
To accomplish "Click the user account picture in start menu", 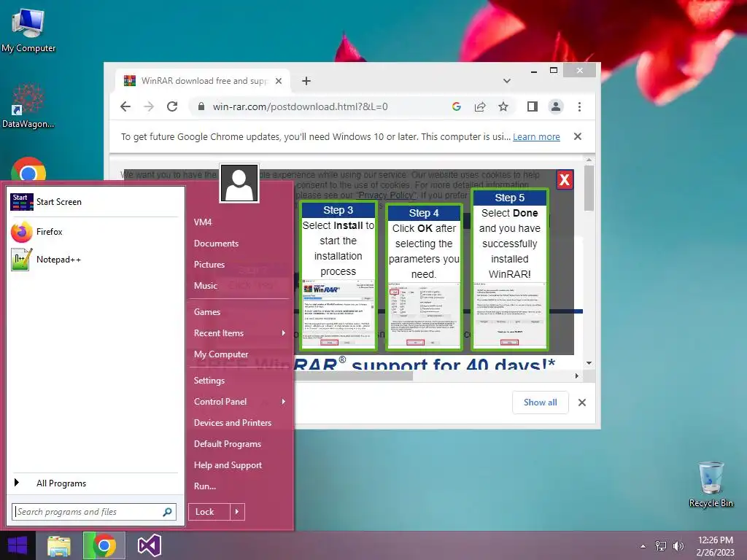I will coord(239,183).
